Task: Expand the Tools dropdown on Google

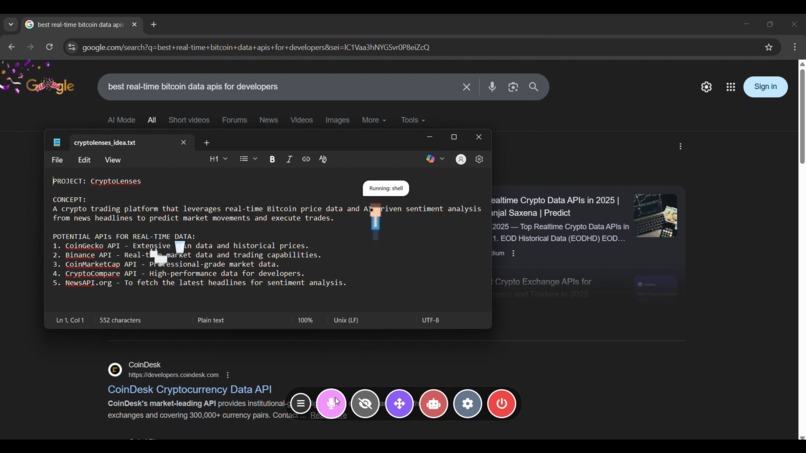Action: (413, 120)
